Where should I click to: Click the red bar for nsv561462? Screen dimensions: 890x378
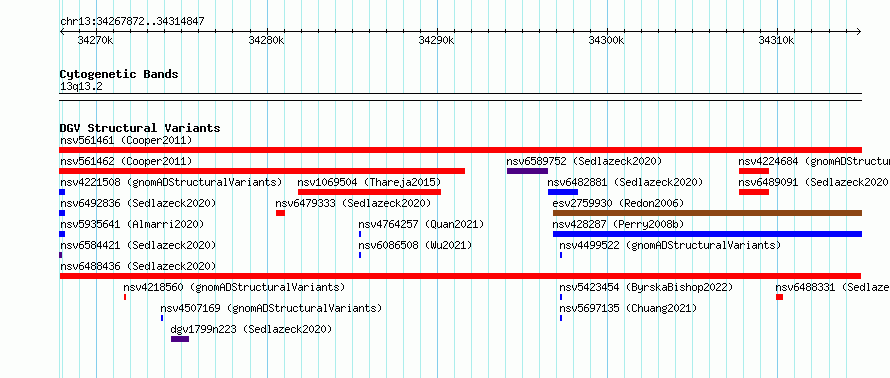coord(262,171)
